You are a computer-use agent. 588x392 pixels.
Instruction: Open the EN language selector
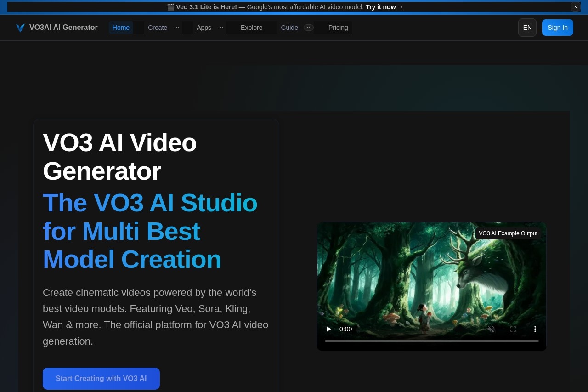click(527, 28)
